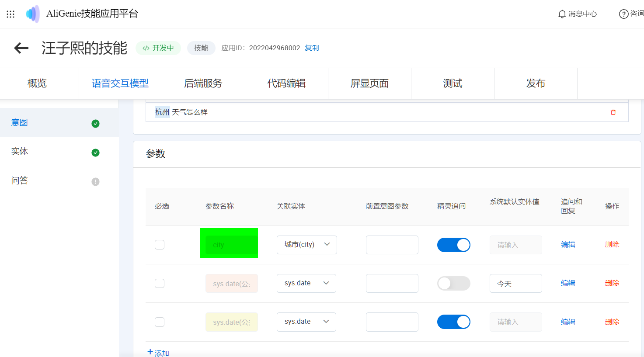
Task: Click the green check icon beside 实体
Action: 95,153
